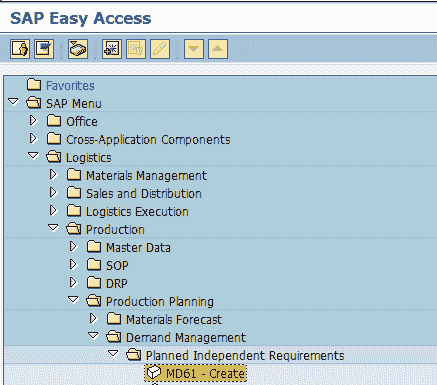Click Change Favorites pencil icon
437x385 pixels.
click(160, 49)
